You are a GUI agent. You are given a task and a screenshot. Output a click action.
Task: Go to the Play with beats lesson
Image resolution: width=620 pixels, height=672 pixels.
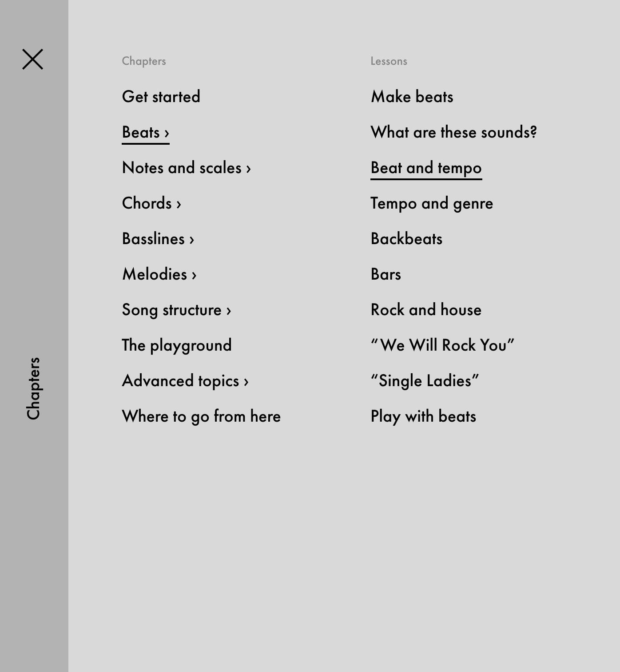point(424,416)
